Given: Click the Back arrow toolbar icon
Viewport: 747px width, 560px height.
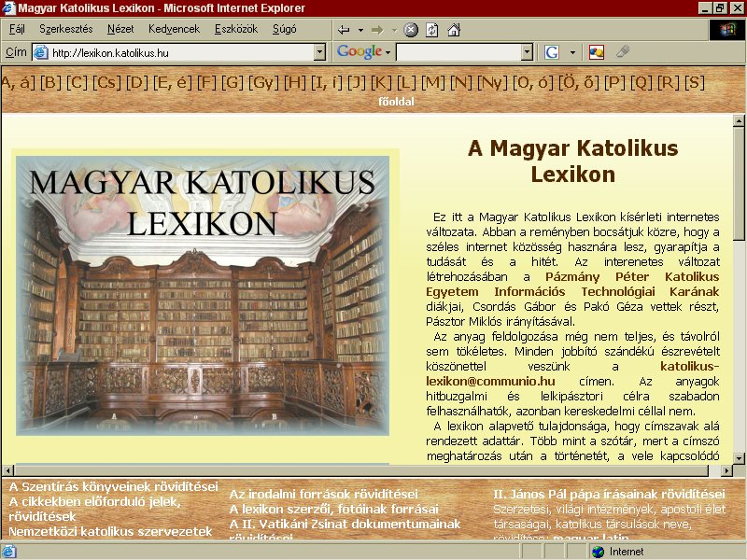Looking at the screenshot, I should pyautogui.click(x=344, y=30).
